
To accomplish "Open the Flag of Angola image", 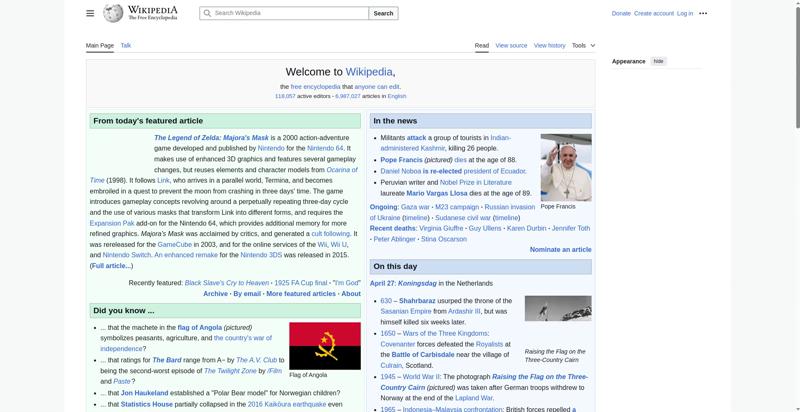I will click(x=325, y=346).
